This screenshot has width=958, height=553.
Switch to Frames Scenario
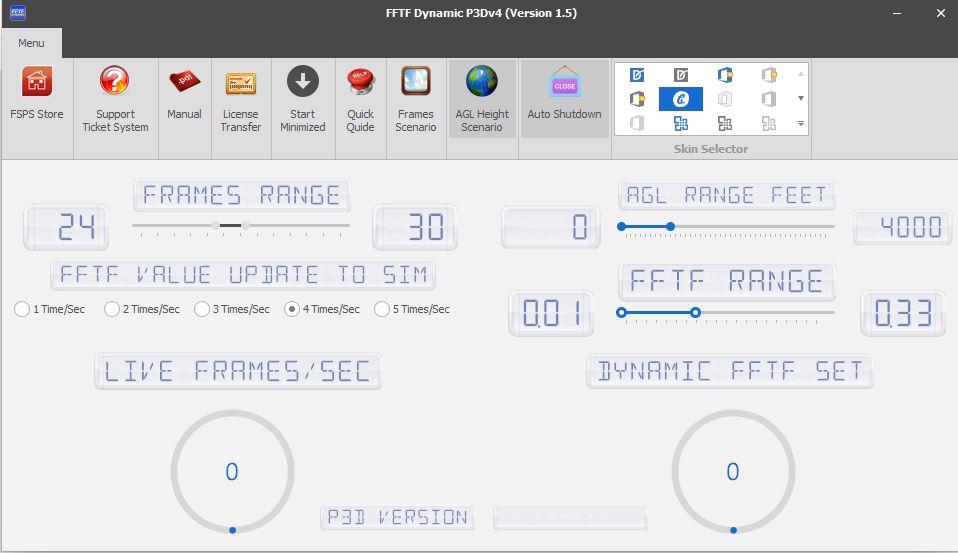click(415, 99)
